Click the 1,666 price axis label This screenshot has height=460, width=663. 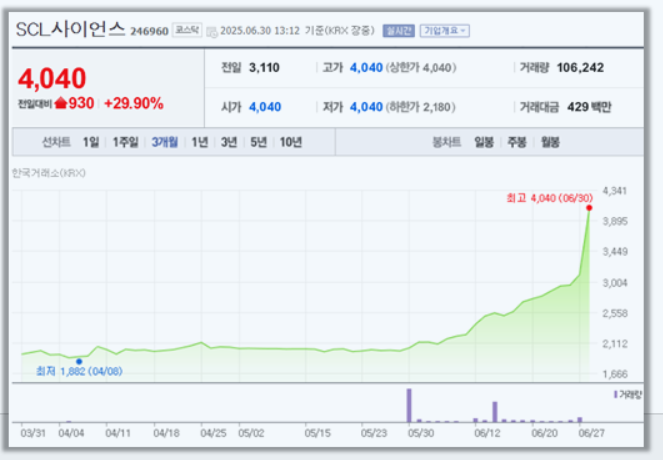pos(615,374)
